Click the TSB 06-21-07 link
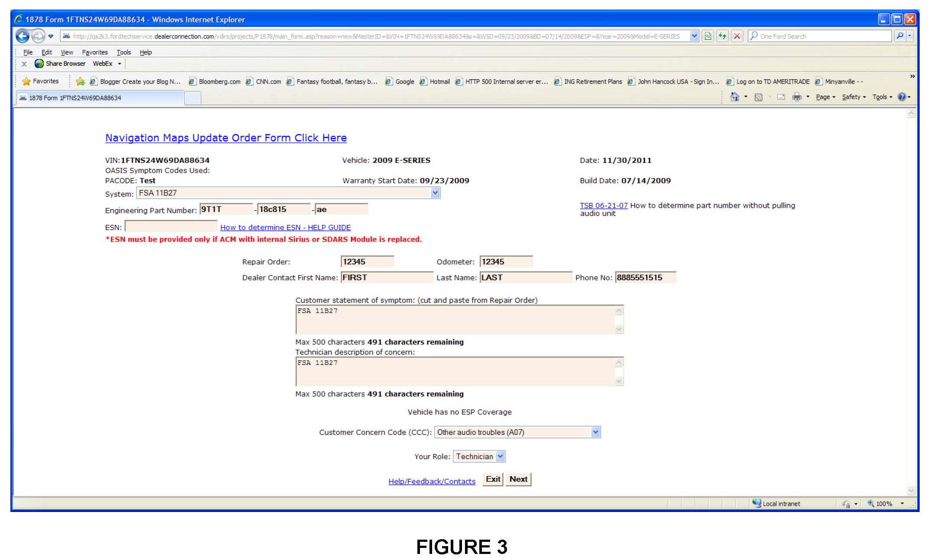930x560 pixels. point(604,206)
